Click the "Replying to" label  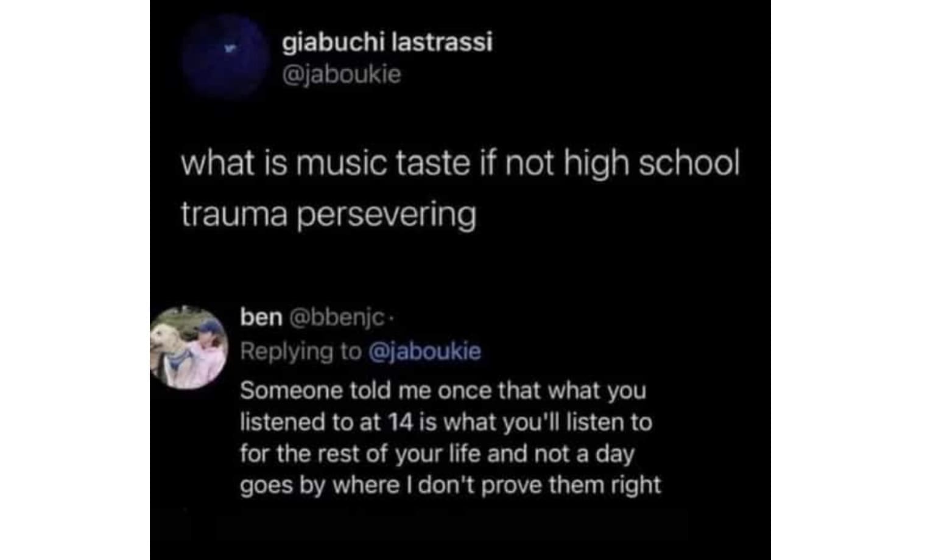point(301,352)
